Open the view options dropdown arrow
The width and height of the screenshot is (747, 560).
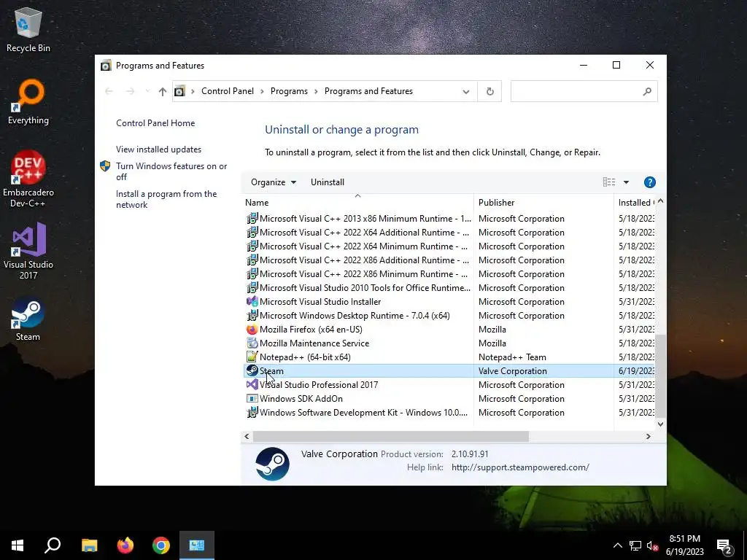pyautogui.click(x=626, y=182)
